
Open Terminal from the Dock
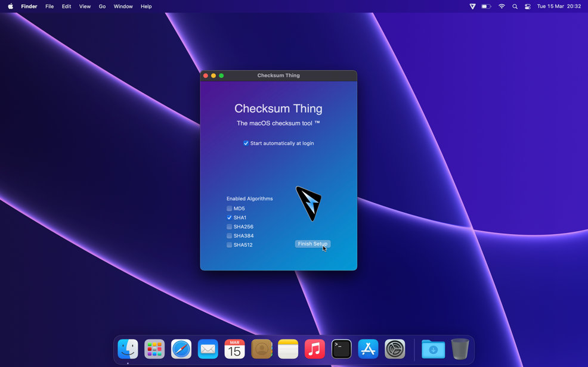tap(341, 349)
